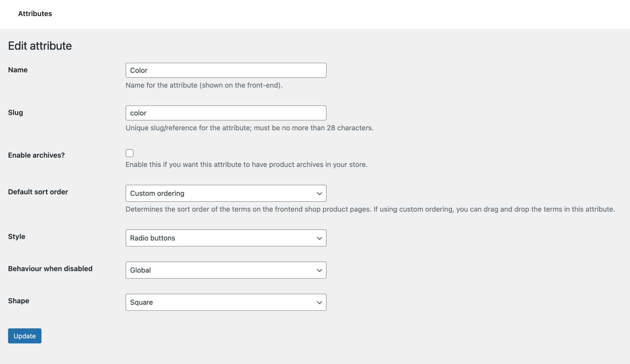Click the Slug field label

[15, 112]
